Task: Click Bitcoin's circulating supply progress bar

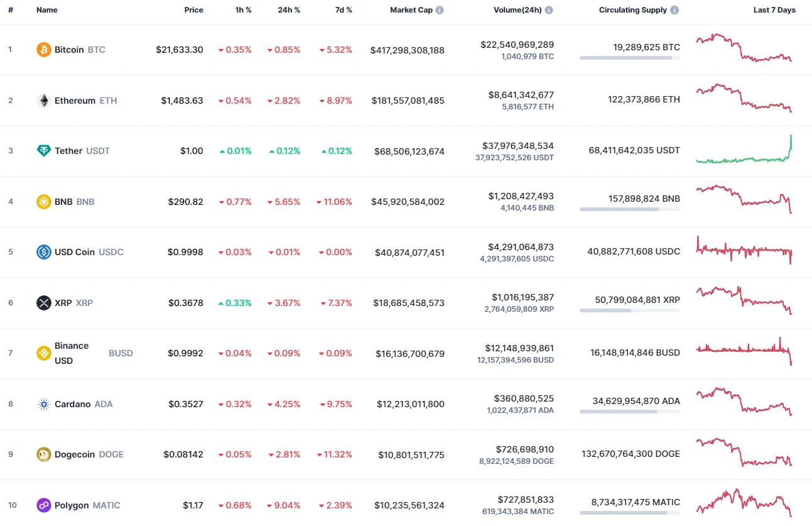Action: click(629, 58)
